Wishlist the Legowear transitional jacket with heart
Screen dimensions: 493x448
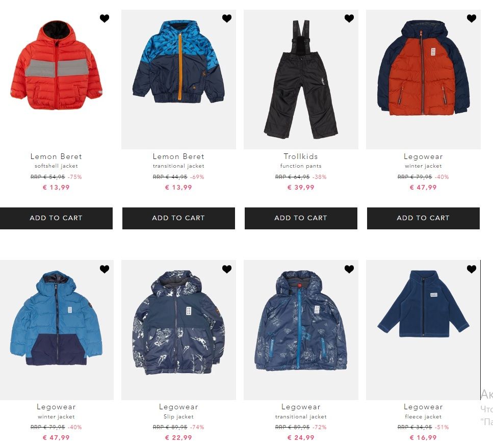349,269
